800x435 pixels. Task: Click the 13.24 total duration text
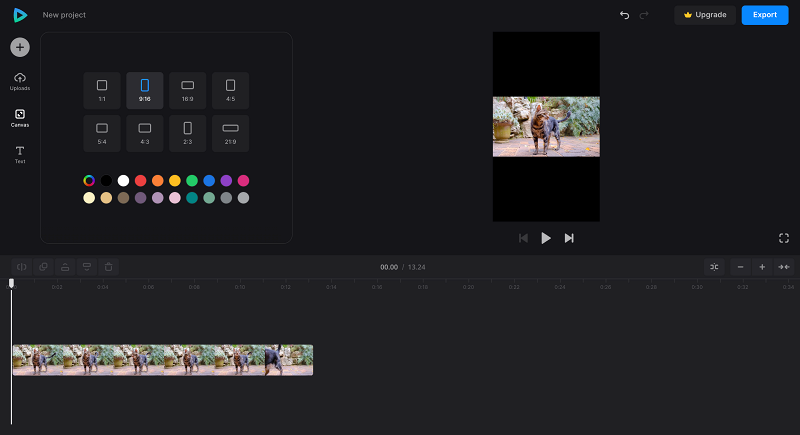416,267
